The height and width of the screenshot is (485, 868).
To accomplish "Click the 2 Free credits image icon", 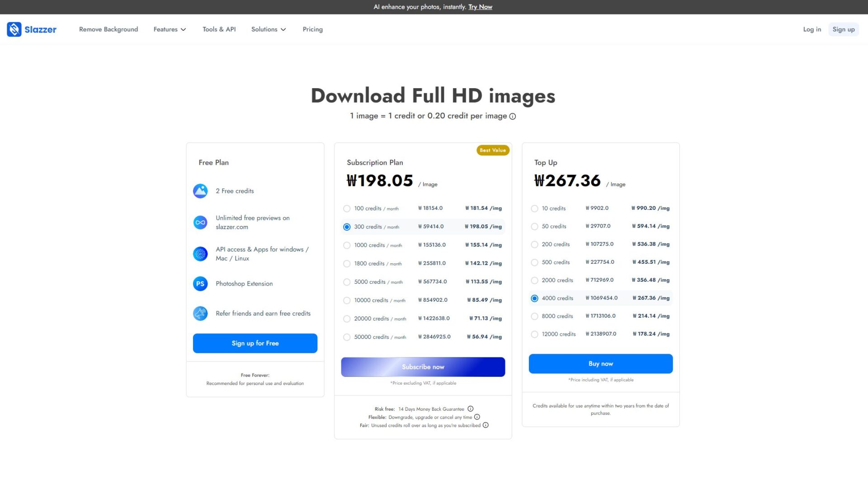I will click(200, 191).
